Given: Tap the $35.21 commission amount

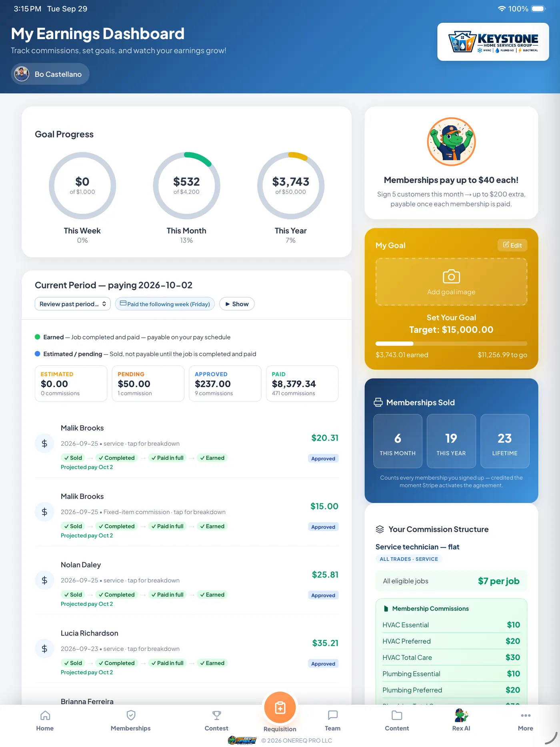Looking at the screenshot, I should 325,643.
